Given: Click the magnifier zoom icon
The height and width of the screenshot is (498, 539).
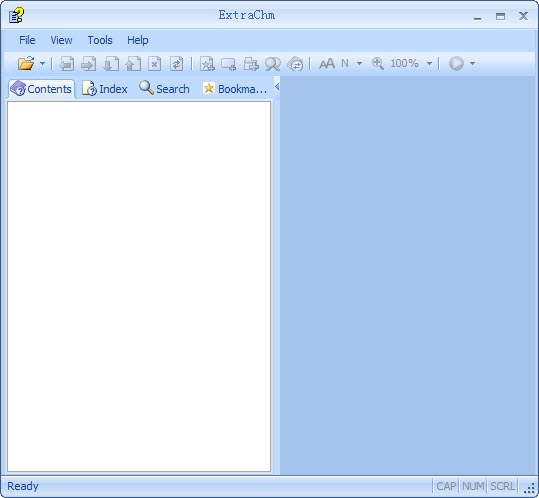Looking at the screenshot, I should pyautogui.click(x=378, y=64).
